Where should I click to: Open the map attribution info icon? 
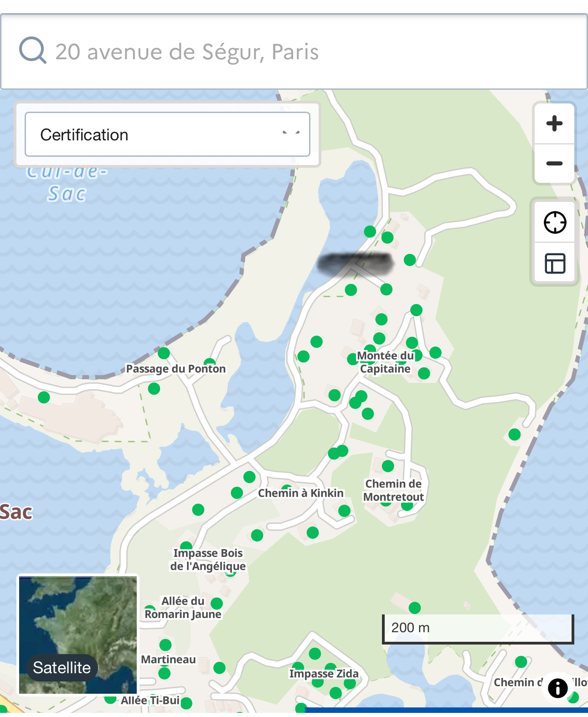pyautogui.click(x=557, y=688)
